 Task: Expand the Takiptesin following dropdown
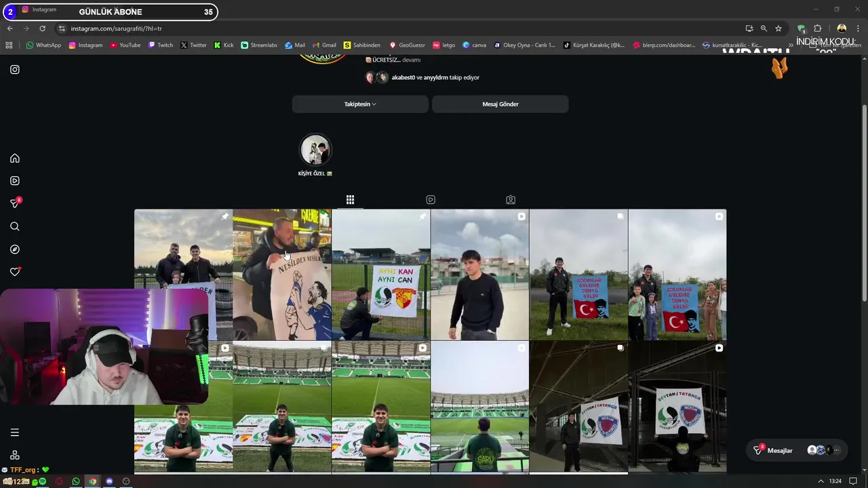point(360,104)
